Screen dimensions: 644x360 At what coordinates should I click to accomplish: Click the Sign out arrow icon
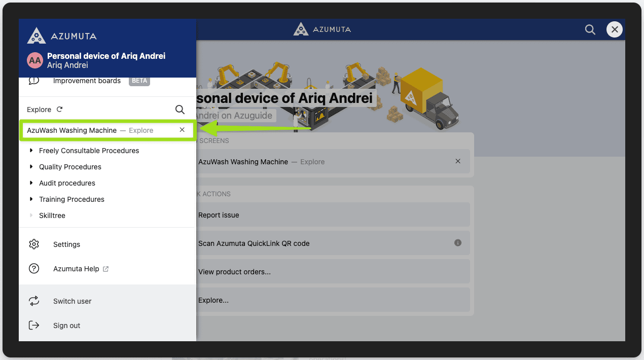pyautogui.click(x=34, y=326)
